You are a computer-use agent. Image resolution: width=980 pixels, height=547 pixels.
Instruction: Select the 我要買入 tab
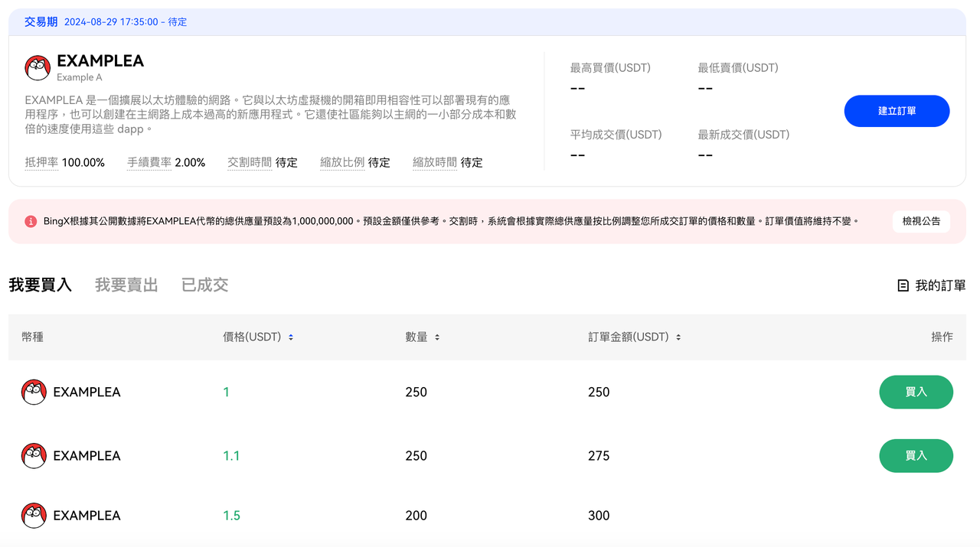click(40, 285)
